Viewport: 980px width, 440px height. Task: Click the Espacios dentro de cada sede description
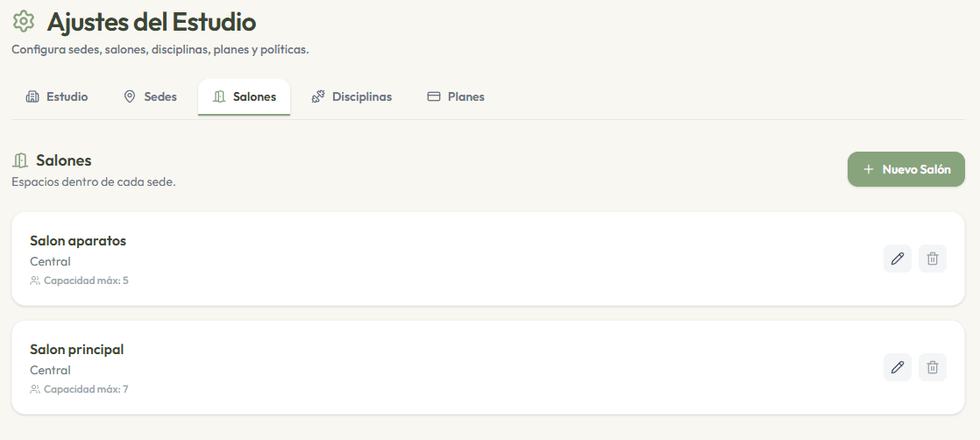click(x=94, y=183)
